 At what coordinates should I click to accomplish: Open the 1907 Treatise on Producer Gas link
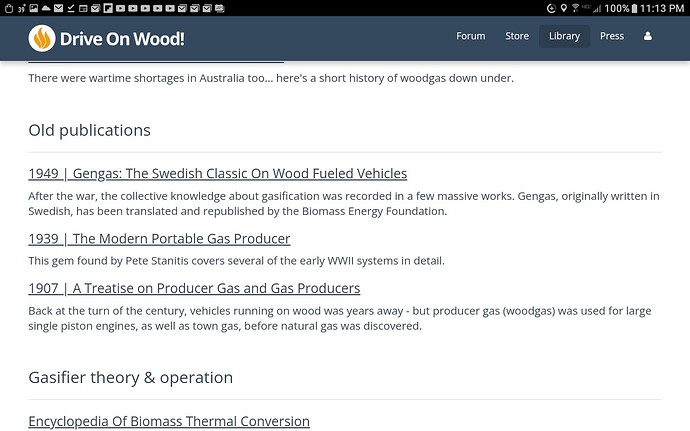click(x=194, y=288)
